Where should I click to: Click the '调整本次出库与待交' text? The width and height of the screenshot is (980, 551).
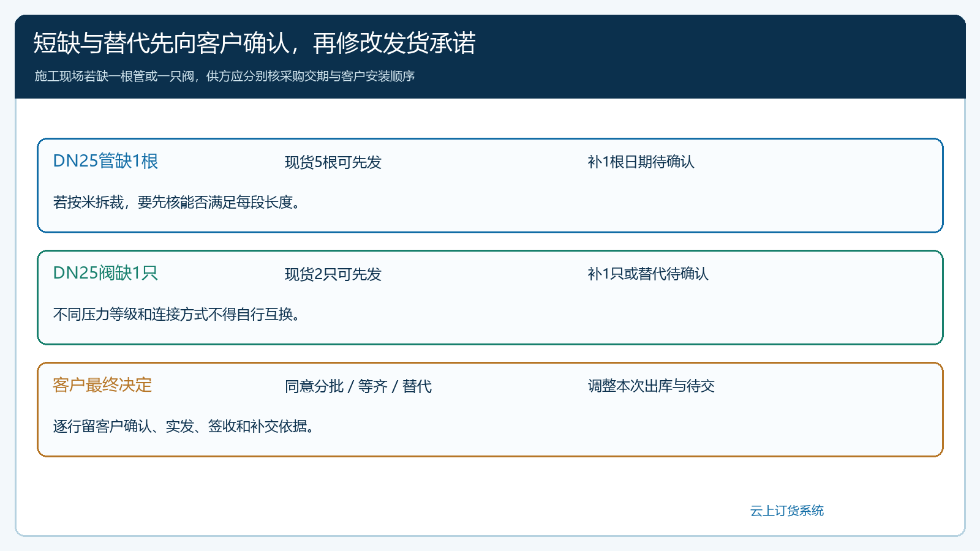(x=651, y=386)
